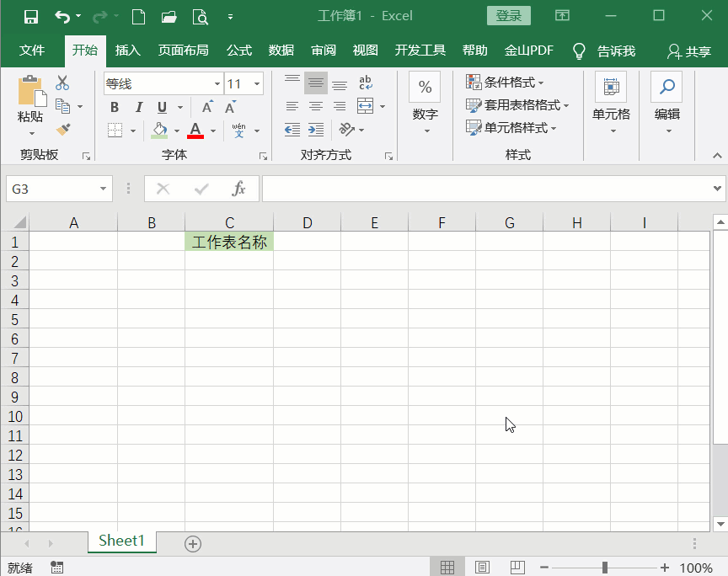This screenshot has width=728, height=576.
Task: Switch to the 公式 ribbon tab
Action: (239, 51)
